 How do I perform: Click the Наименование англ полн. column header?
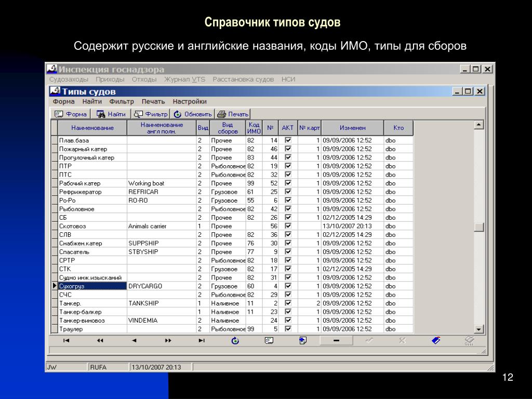[162, 128]
